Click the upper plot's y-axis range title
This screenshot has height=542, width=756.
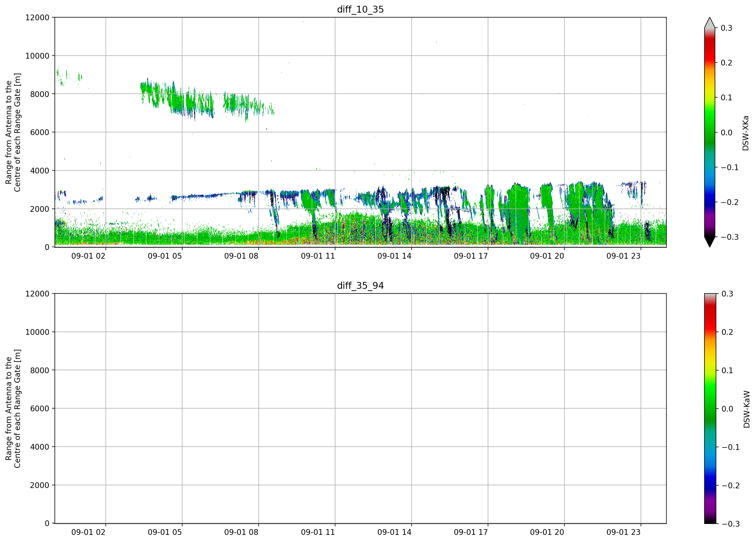[13, 132]
